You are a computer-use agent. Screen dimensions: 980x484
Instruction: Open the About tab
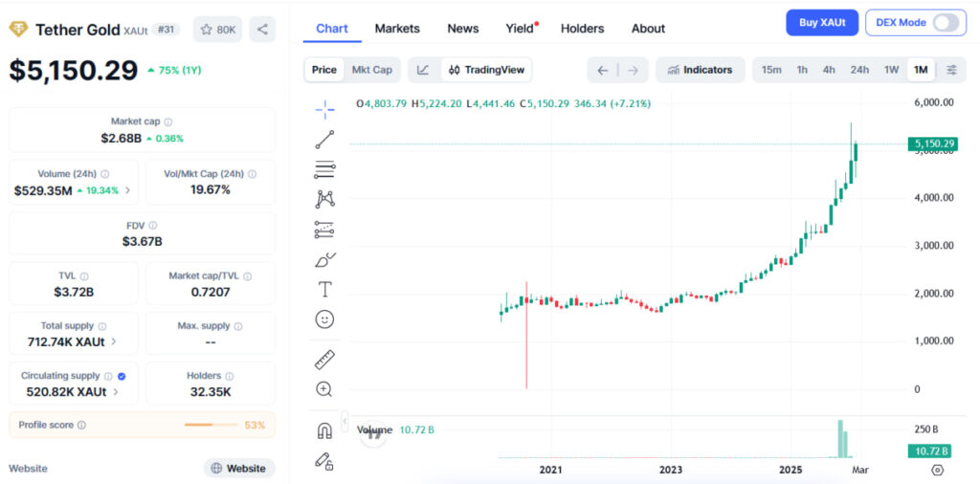(648, 29)
